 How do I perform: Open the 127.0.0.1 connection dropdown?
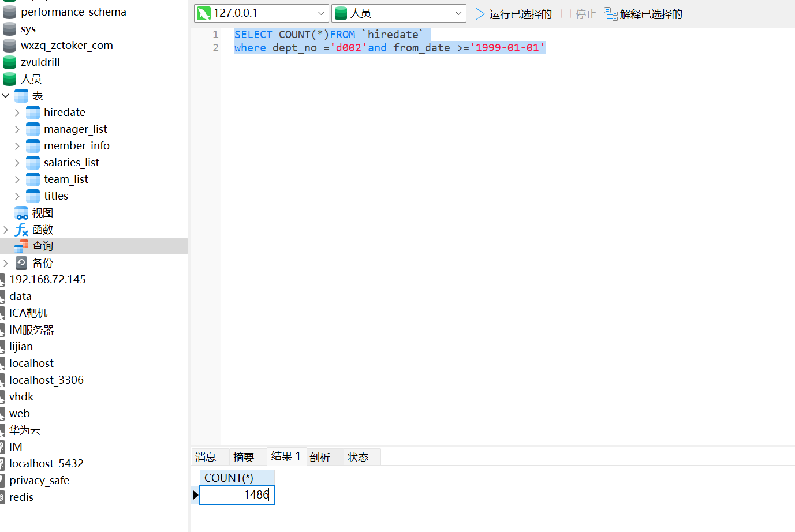coord(321,13)
